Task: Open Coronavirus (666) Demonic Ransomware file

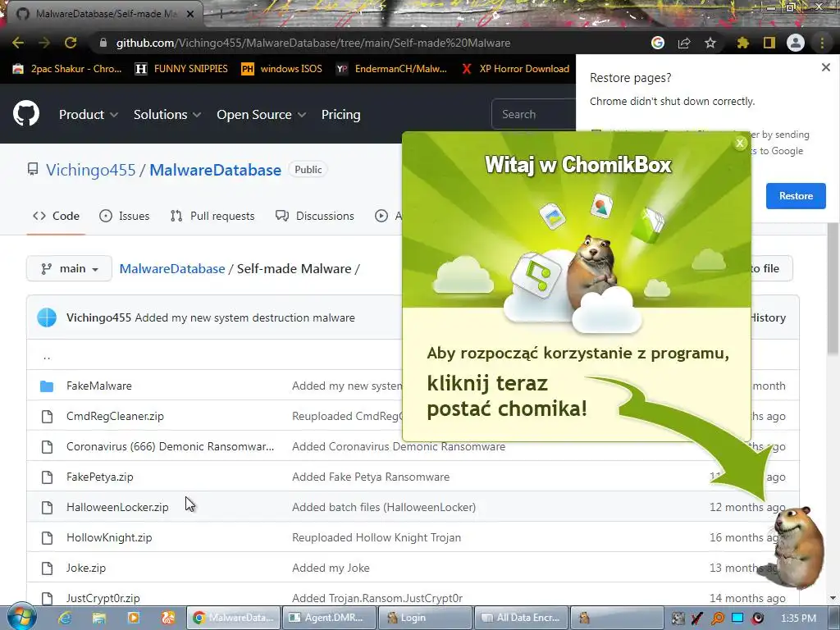Action: pos(170,446)
